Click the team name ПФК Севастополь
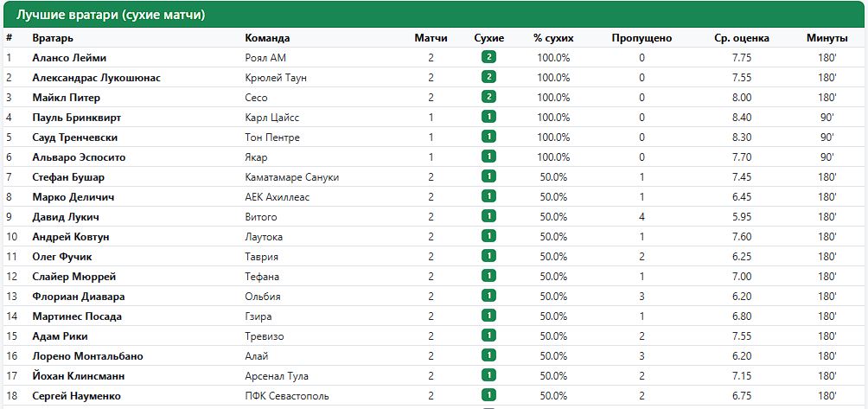This screenshot has width=868, height=409. coord(287,396)
